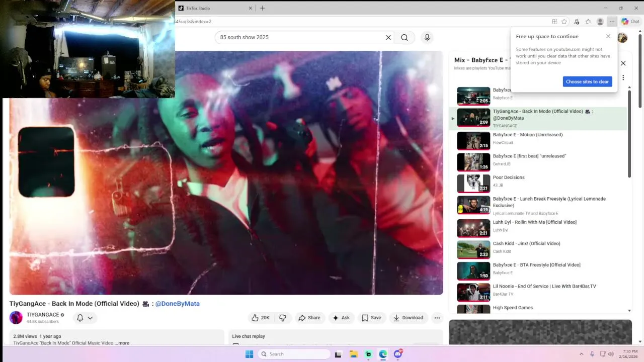Close the TikTok Studio browser tab
644x362 pixels.
(251, 8)
